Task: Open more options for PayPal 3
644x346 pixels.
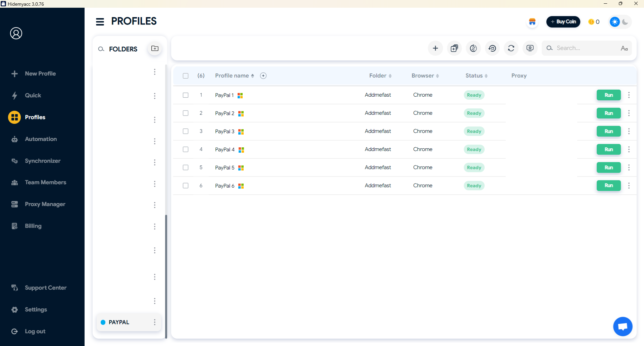Action: [x=629, y=131]
